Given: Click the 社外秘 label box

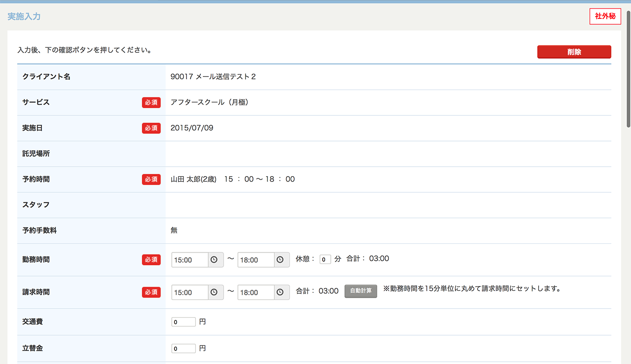Looking at the screenshot, I should (x=605, y=16).
